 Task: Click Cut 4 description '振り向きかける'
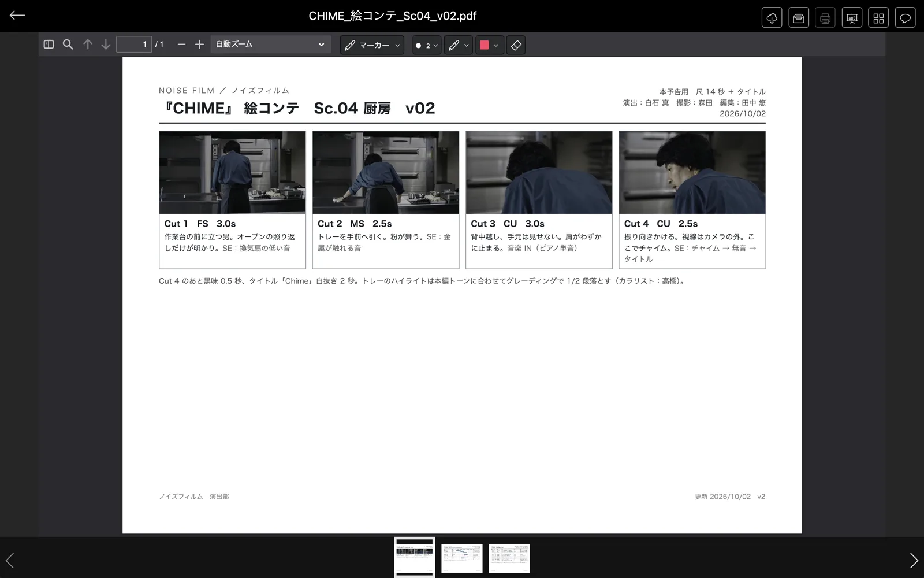pos(690,248)
